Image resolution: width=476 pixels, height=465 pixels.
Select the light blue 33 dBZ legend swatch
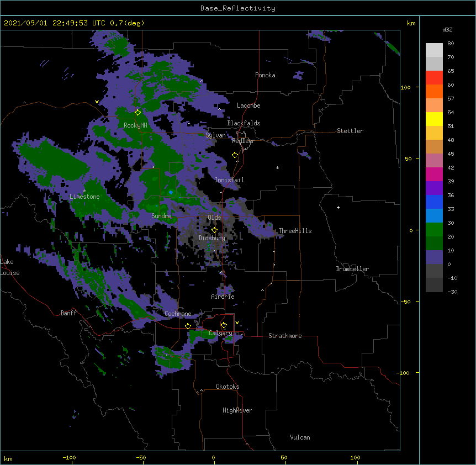pyautogui.click(x=434, y=216)
